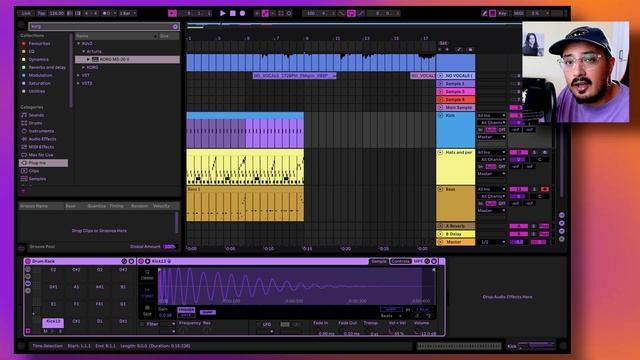Screen dimensions: 640x360
Task: Click the capture MIDI icon
Action: click(x=281, y=13)
